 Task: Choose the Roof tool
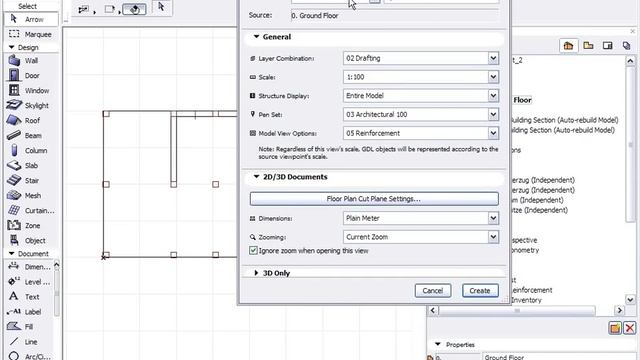[x=31, y=120]
